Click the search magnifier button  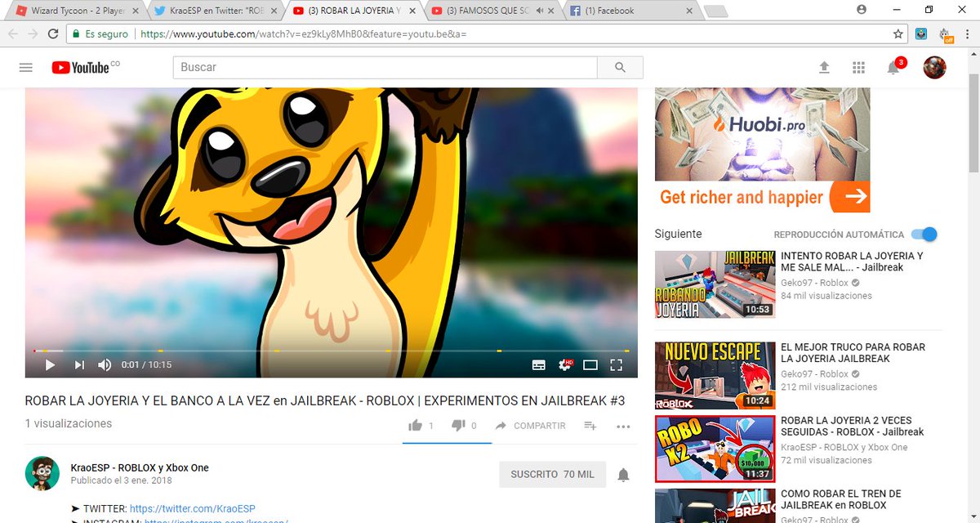click(x=620, y=68)
